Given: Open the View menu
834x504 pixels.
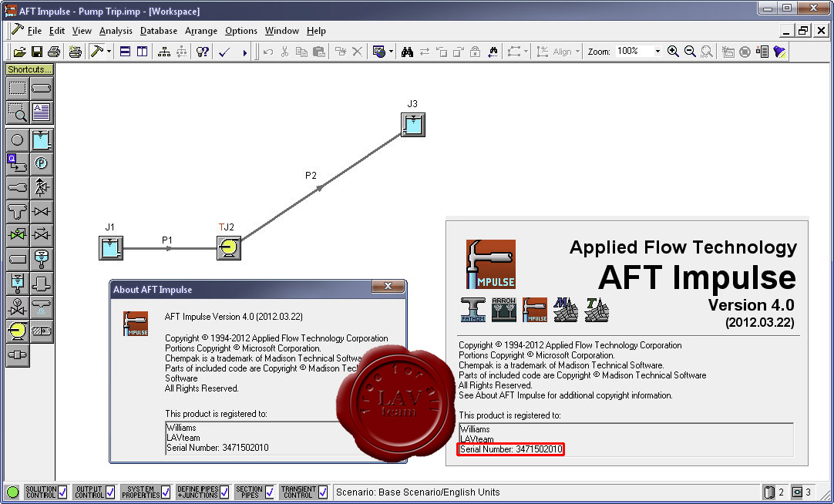Looking at the screenshot, I should (x=82, y=31).
